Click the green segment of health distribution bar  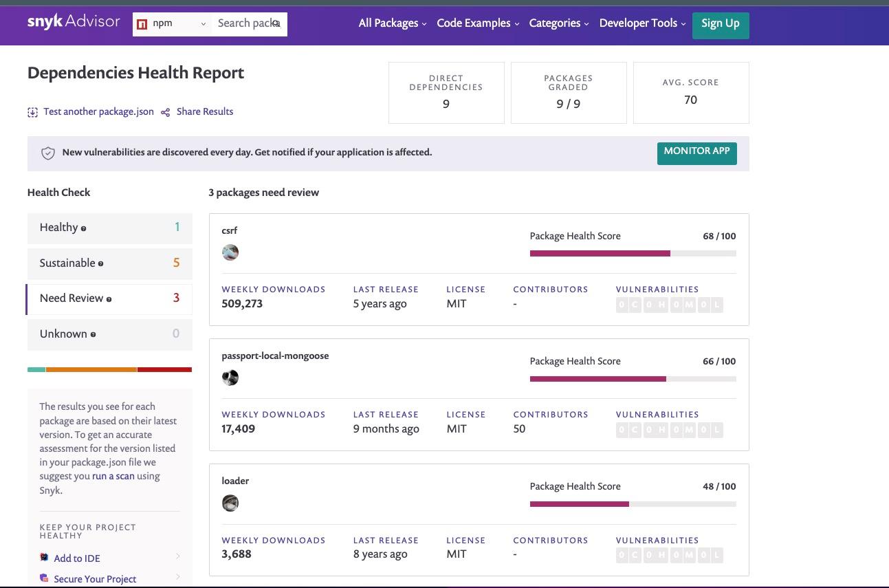pos(36,370)
